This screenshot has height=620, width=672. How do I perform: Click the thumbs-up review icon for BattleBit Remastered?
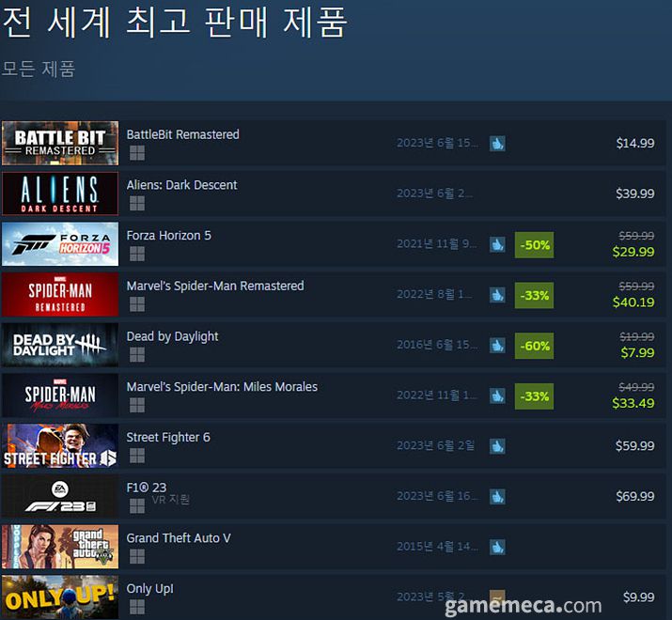click(497, 144)
